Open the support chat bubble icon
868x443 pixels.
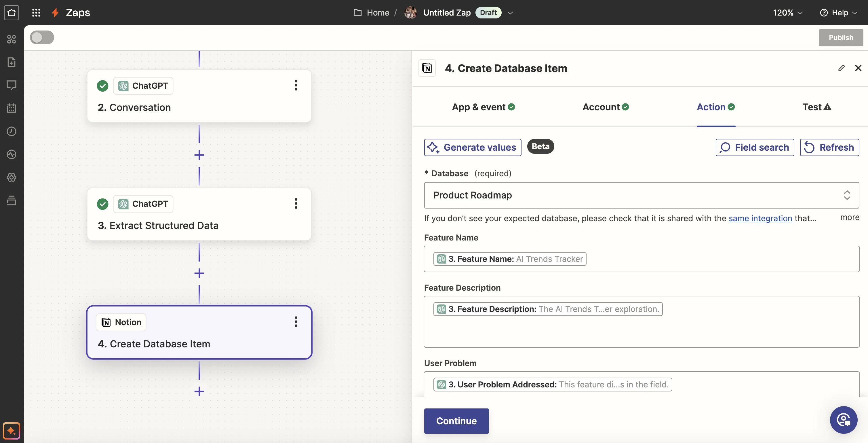[844, 420]
